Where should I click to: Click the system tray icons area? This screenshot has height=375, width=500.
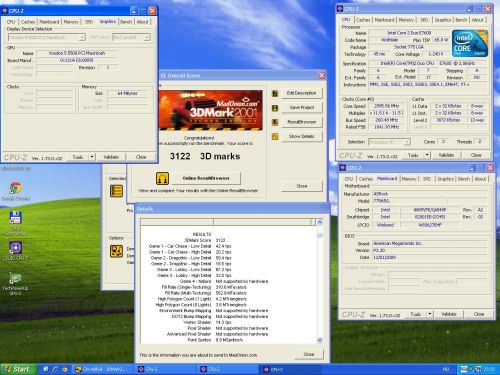pyautogui.click(x=471, y=369)
